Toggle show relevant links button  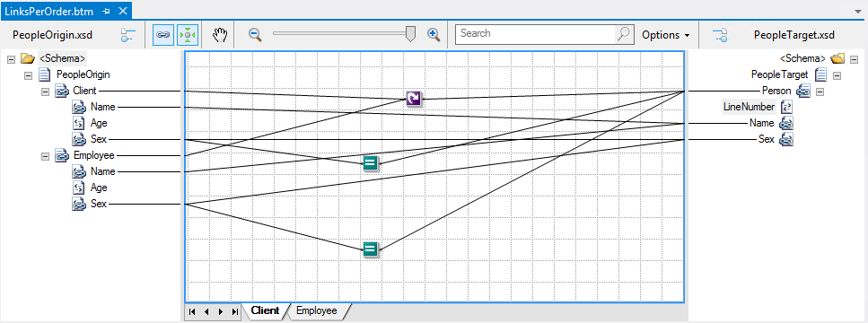(162, 34)
